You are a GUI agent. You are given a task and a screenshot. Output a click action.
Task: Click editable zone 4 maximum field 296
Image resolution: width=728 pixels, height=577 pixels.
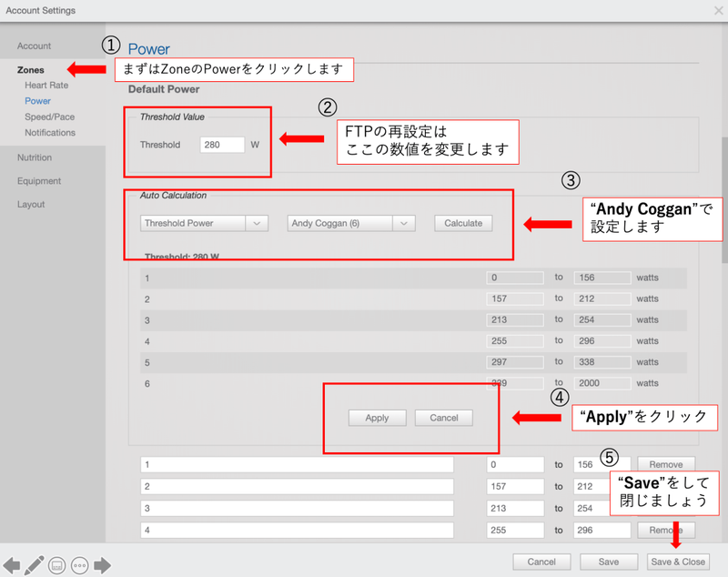pyautogui.click(x=602, y=530)
